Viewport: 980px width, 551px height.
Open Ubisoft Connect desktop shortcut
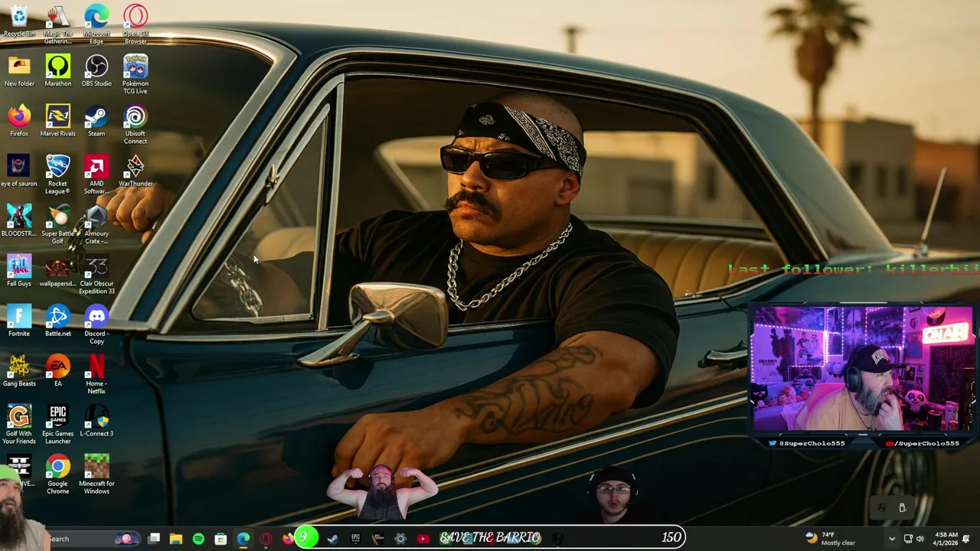(x=136, y=124)
